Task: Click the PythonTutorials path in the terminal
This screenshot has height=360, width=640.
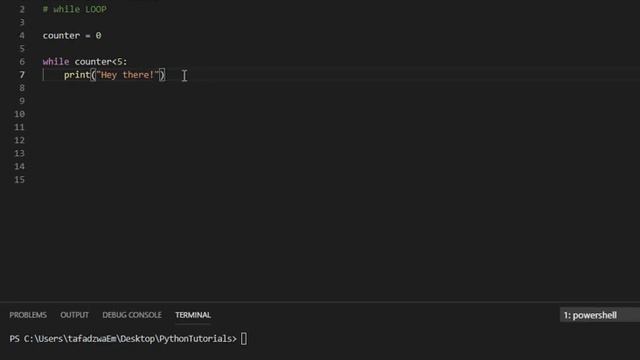Action: [x=196, y=339]
